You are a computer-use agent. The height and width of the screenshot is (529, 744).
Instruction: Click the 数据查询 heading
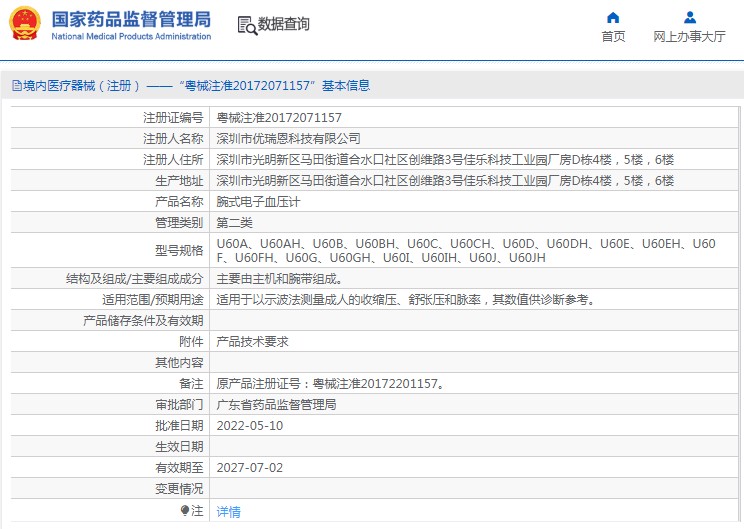click(x=283, y=24)
